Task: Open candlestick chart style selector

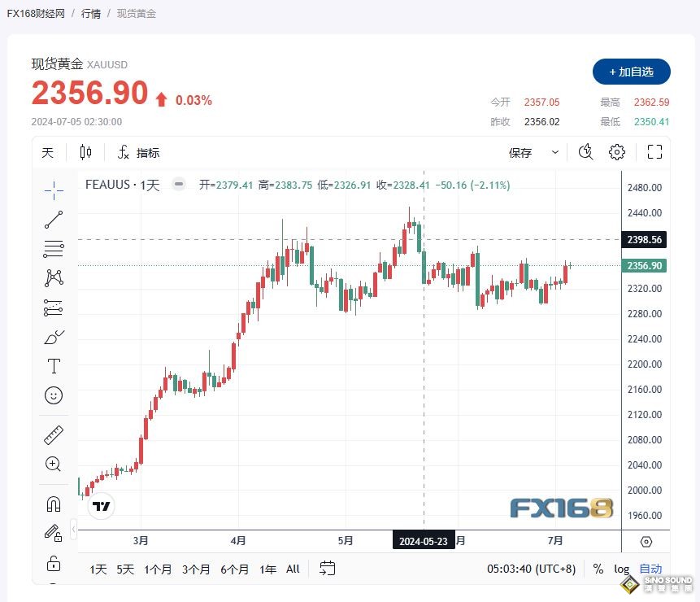Action: click(x=85, y=152)
